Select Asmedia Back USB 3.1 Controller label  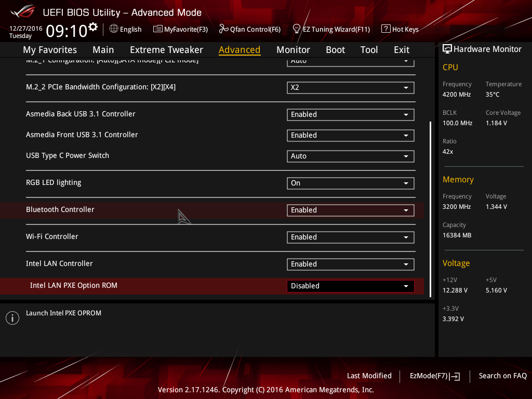(81, 114)
